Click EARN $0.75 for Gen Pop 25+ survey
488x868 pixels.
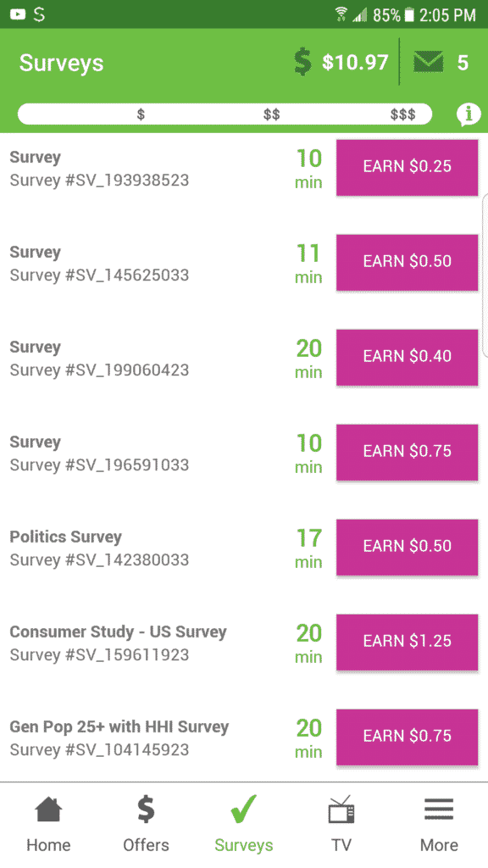point(408,737)
